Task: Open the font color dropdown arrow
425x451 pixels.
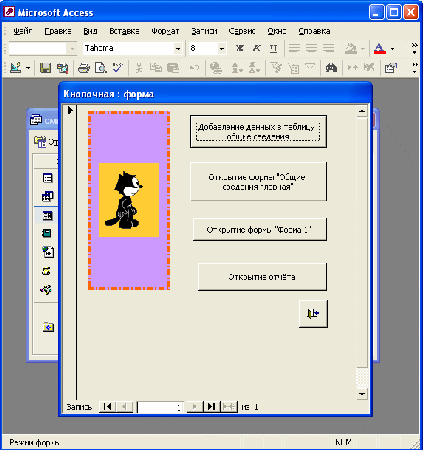Action: tap(392, 49)
